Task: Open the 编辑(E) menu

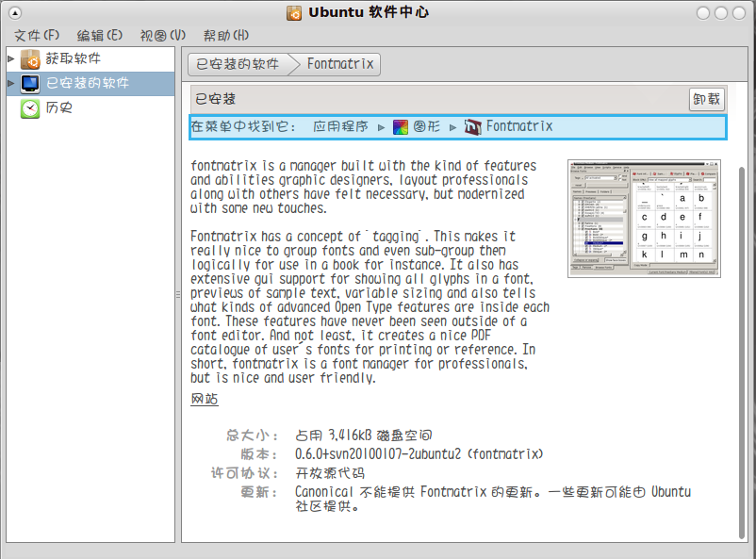Action: point(100,35)
